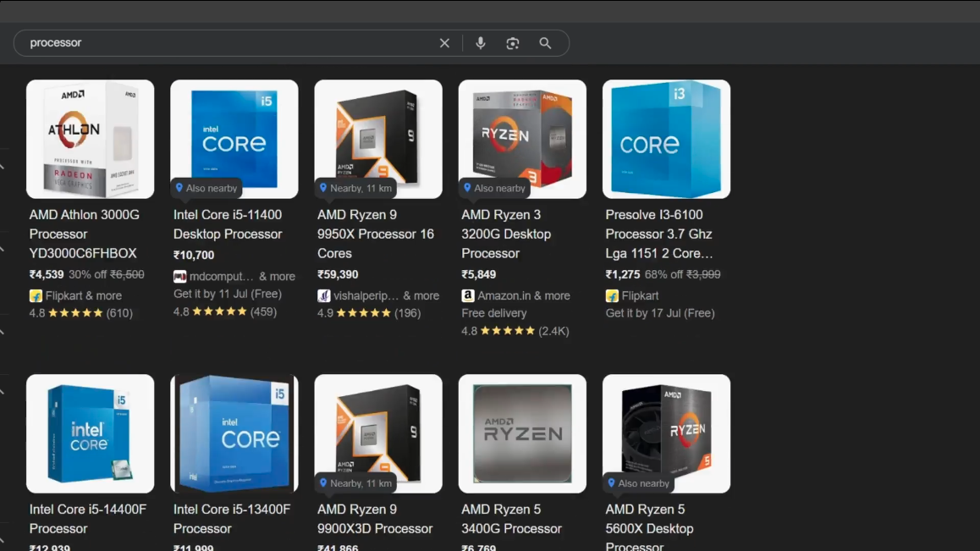Click 'Nearby, 11 km' badge on Ryzen 9 9950X
Viewport: 980px width, 551px height.
pyautogui.click(x=355, y=188)
